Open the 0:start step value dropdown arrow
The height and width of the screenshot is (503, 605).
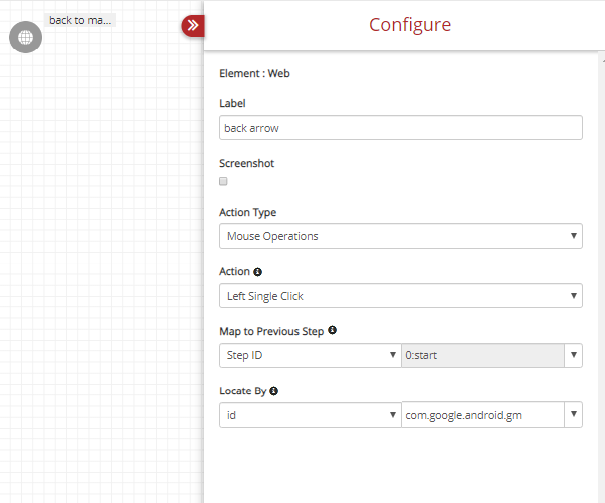(x=573, y=355)
